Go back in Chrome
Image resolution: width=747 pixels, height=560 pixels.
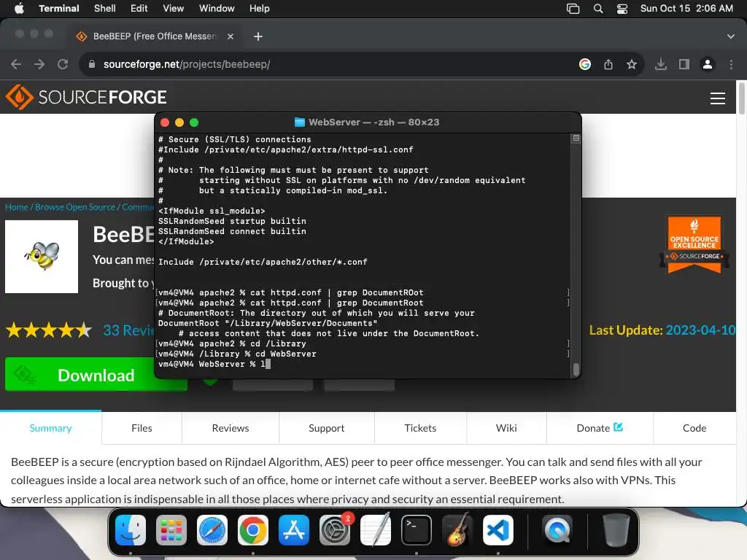pos(16,64)
